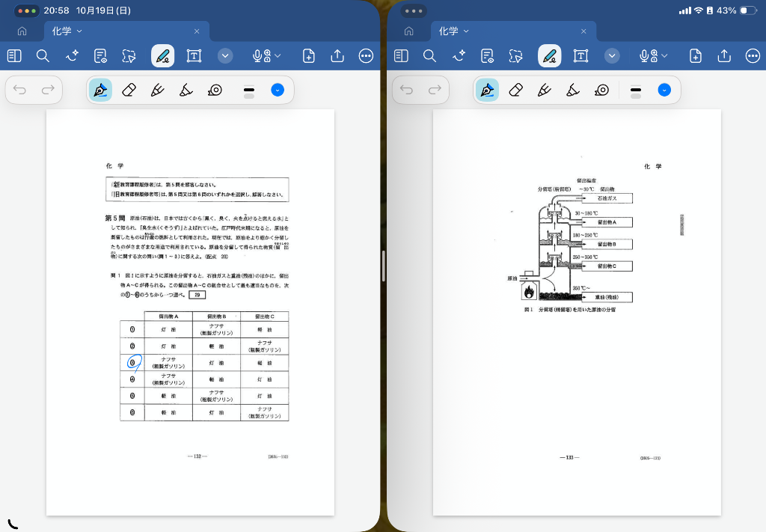Tap the share icon in right window
Viewport: 766px width, 532px height.
(724, 56)
